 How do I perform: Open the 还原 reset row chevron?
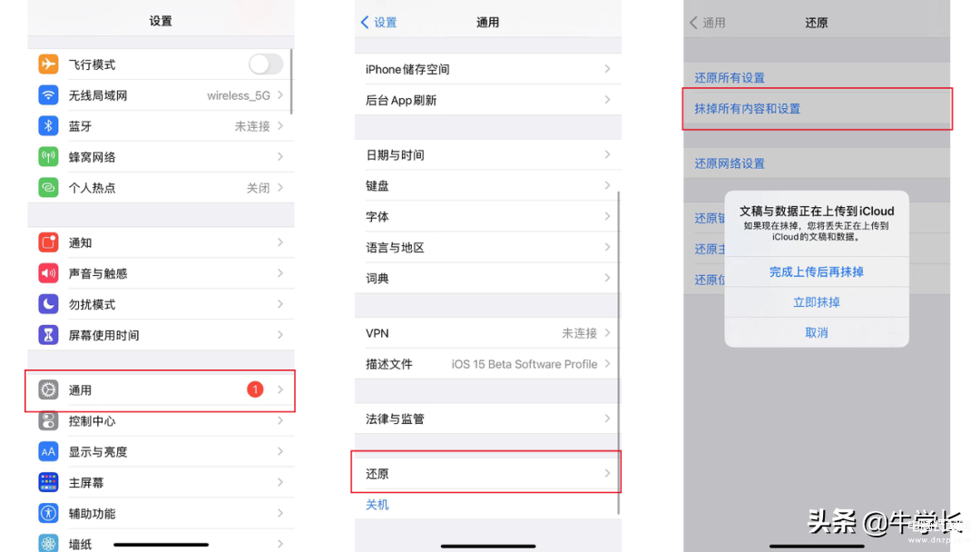click(x=607, y=473)
